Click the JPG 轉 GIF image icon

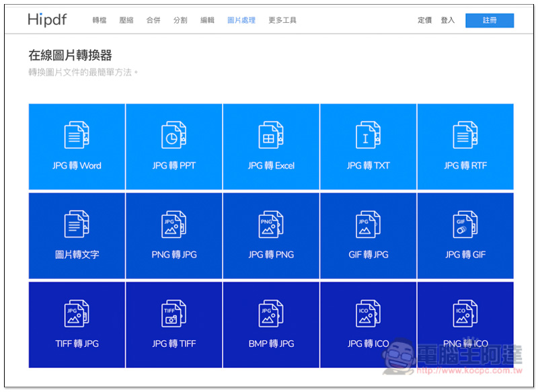click(x=465, y=224)
